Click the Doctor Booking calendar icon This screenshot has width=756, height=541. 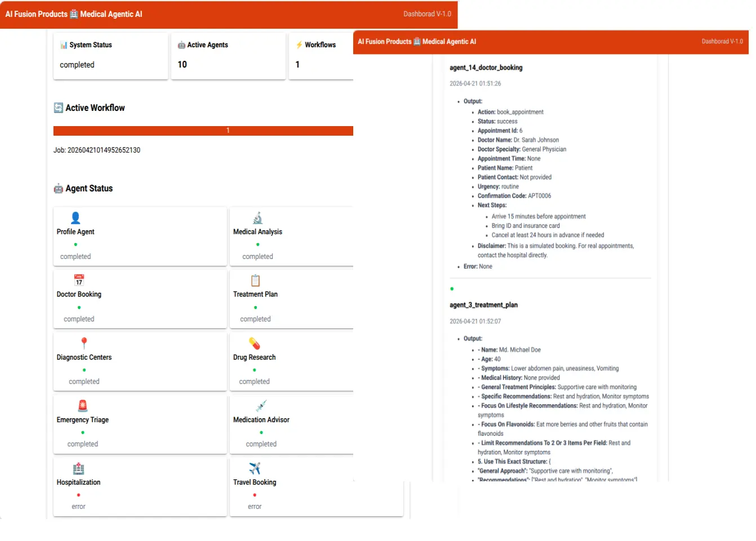[79, 280]
